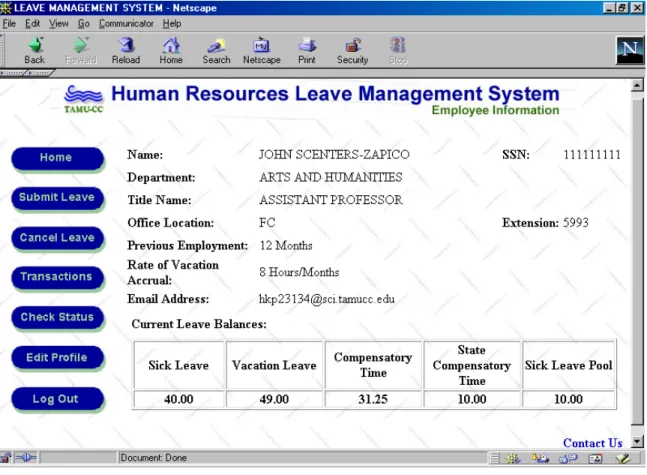Viewport: 647px width, 475px height.
Task: Click the Vacation Leave balance 49.00
Action: [274, 399]
